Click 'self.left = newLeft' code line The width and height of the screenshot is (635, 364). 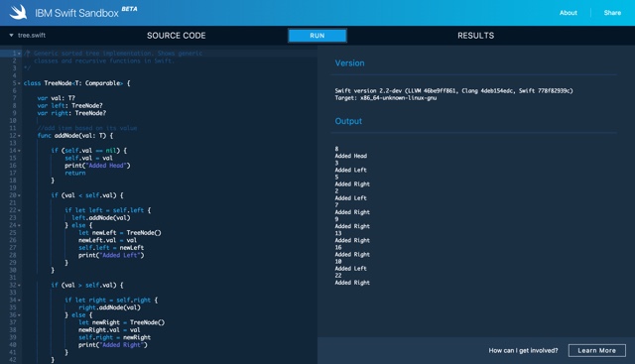tap(111, 248)
